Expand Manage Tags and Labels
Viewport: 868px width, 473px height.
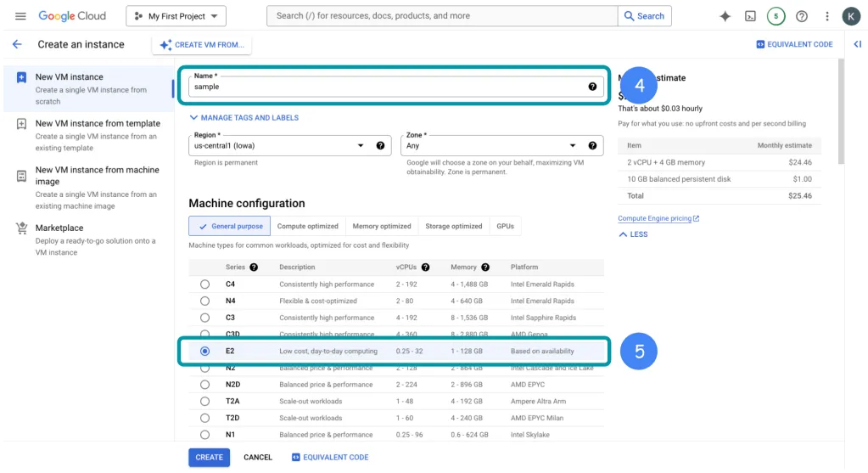click(x=244, y=118)
